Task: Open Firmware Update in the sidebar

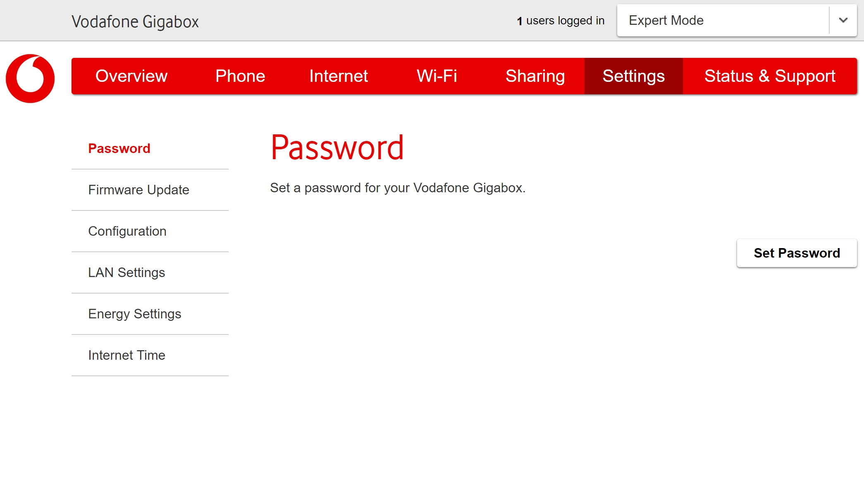Action: click(150, 190)
